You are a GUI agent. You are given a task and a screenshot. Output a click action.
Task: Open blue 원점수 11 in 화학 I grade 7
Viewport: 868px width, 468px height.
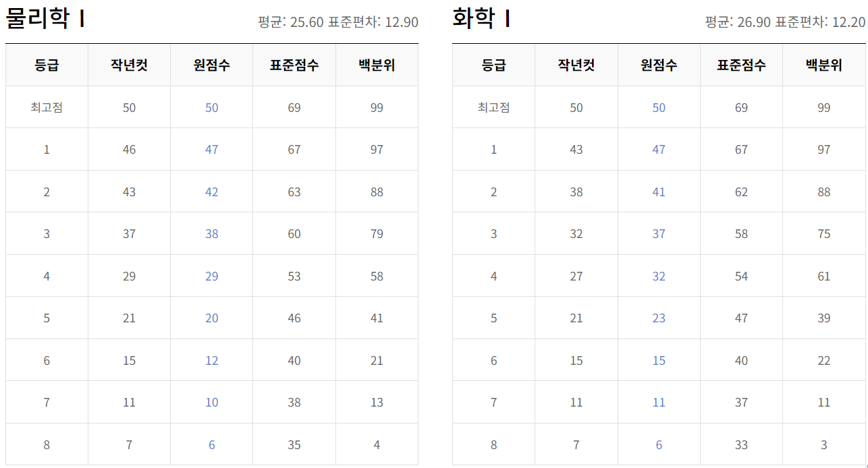pyautogui.click(x=659, y=403)
